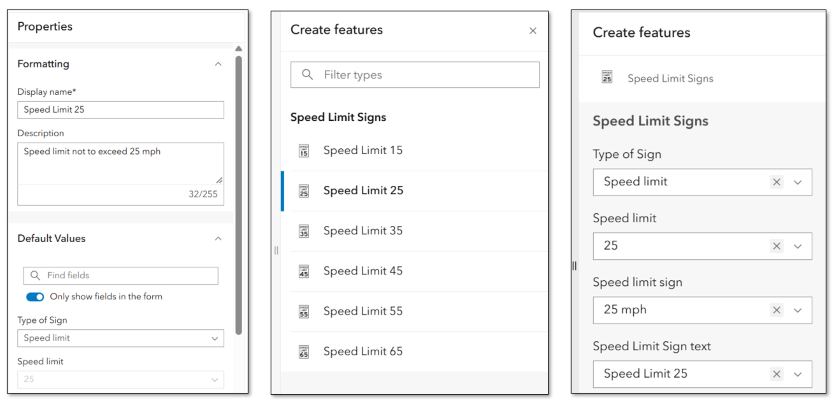Click the Speed Limit Signs breadcrumb text
Screen dimensions: 836x400
[x=670, y=78]
